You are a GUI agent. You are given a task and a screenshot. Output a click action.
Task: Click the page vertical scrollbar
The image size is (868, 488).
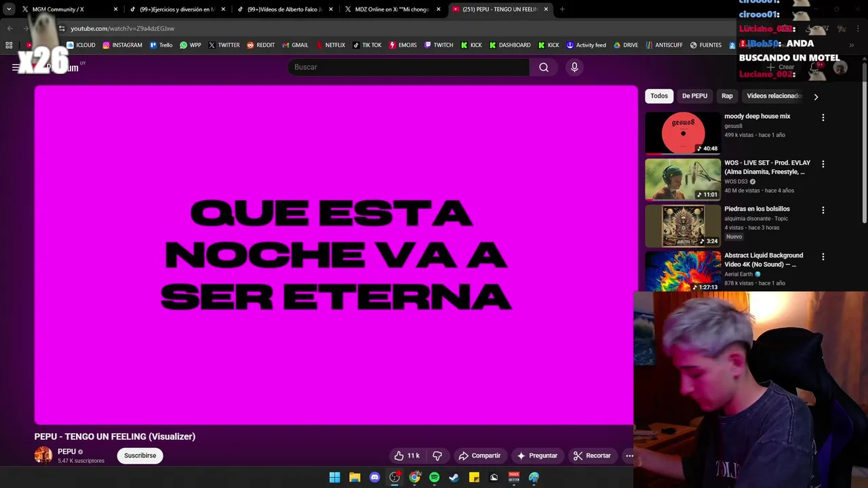pyautogui.click(x=864, y=142)
